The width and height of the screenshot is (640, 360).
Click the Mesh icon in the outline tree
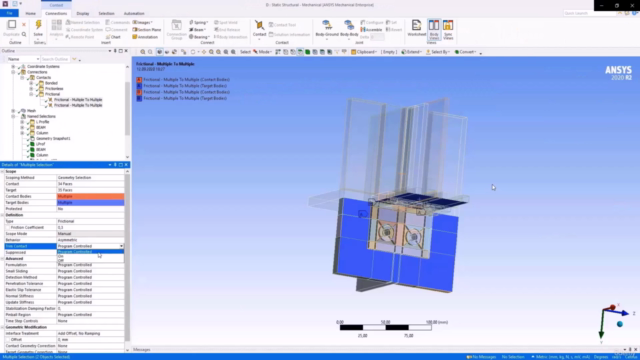(x=23, y=111)
